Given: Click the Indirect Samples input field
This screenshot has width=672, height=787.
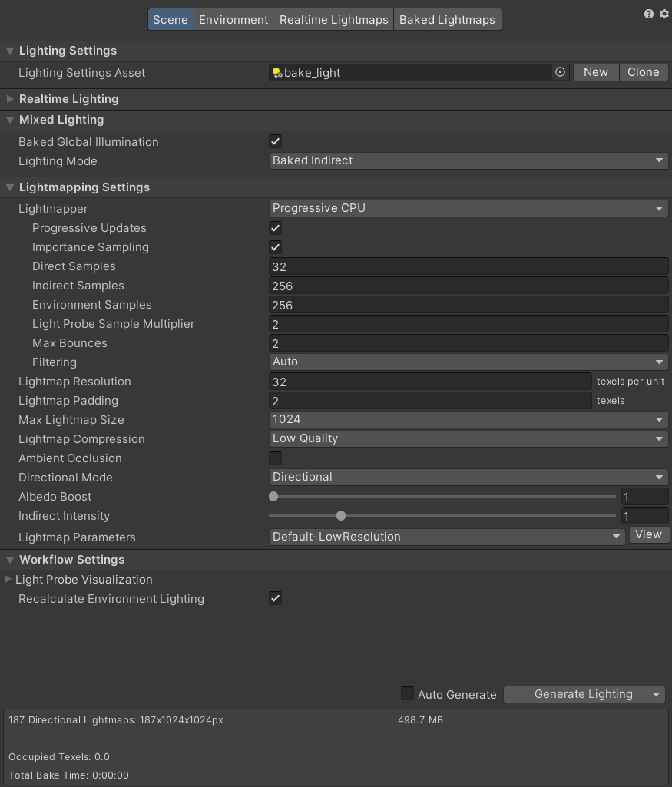Looking at the screenshot, I should point(468,286).
